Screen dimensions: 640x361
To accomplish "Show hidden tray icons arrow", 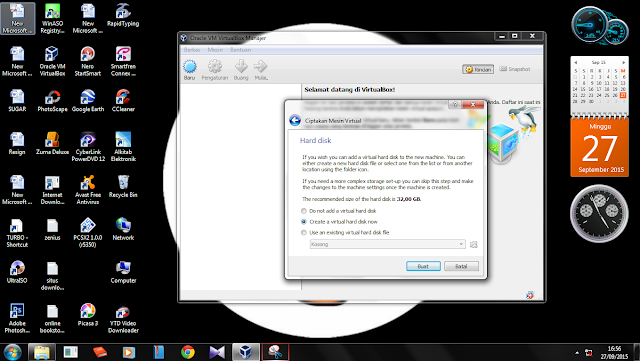I will click(x=577, y=352).
